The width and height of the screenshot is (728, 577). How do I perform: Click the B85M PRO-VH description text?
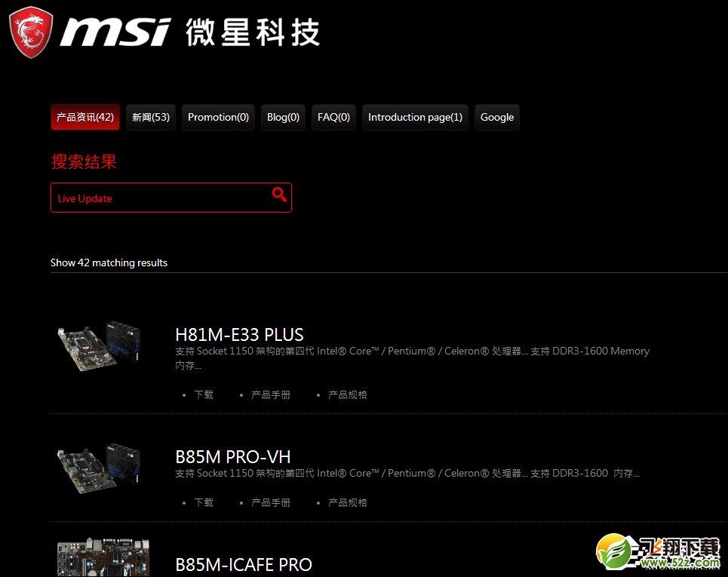click(407, 474)
